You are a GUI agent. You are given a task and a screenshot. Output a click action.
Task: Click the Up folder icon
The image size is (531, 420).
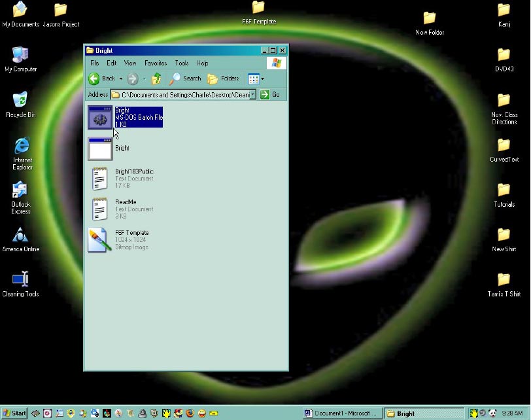point(156,79)
